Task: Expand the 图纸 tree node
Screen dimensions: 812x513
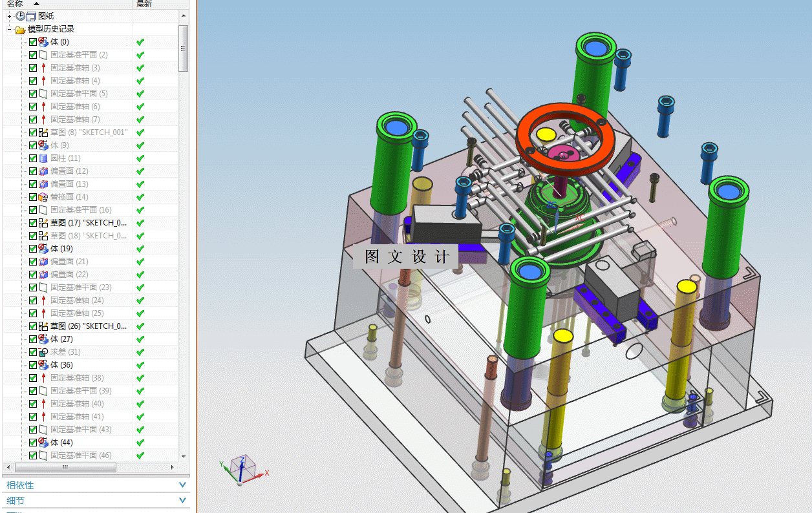Action: 10,16
